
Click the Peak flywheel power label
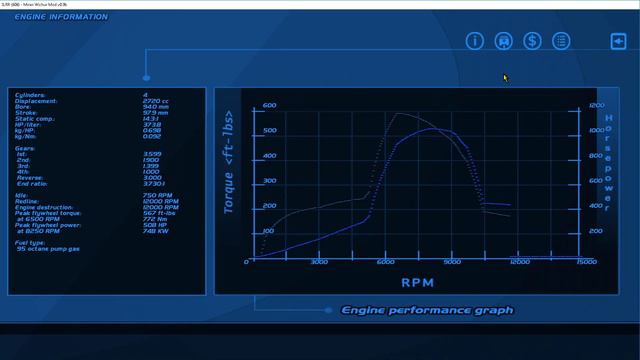(48, 225)
